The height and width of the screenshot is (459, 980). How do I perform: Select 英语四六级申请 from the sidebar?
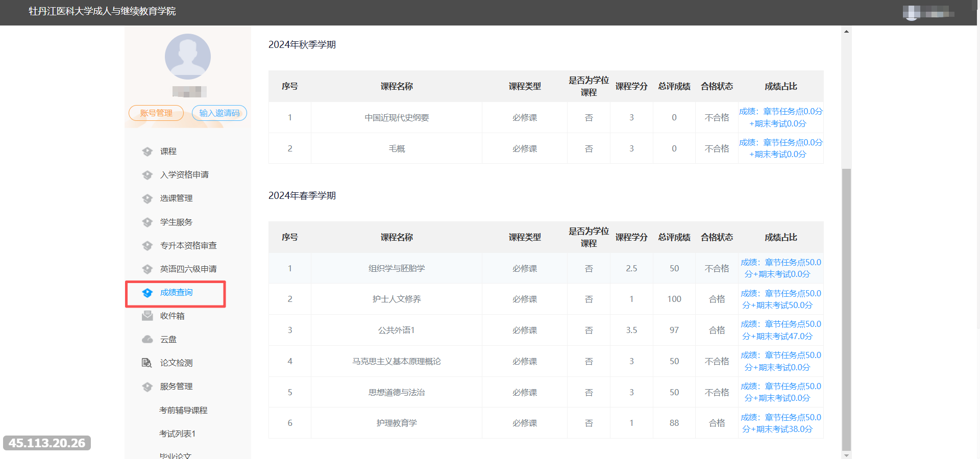click(188, 269)
